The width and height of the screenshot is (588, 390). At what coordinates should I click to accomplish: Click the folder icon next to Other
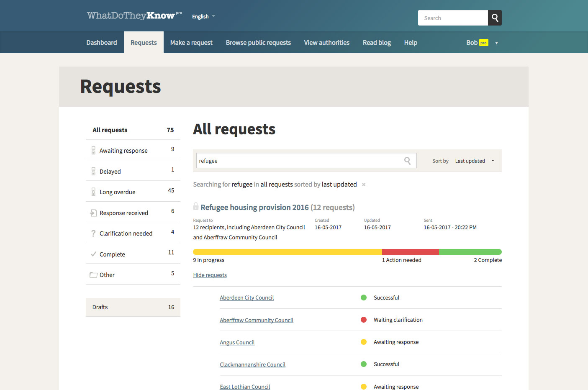click(x=93, y=275)
